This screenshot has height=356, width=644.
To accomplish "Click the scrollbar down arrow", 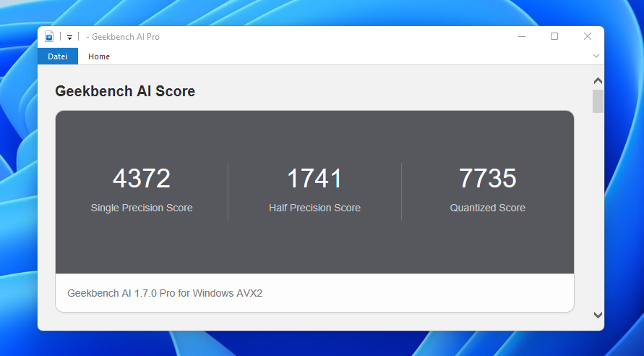I will (598, 315).
